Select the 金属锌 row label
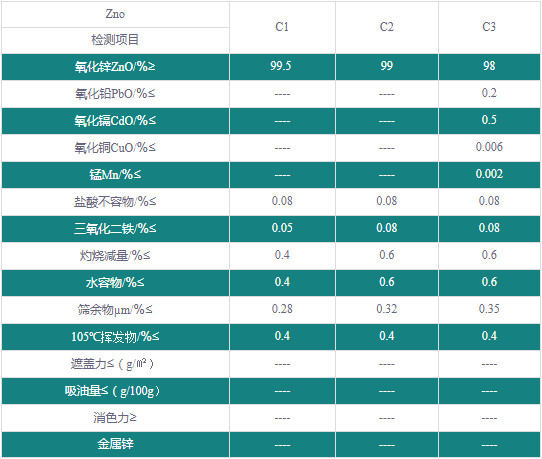The image size is (542, 459). (115, 444)
